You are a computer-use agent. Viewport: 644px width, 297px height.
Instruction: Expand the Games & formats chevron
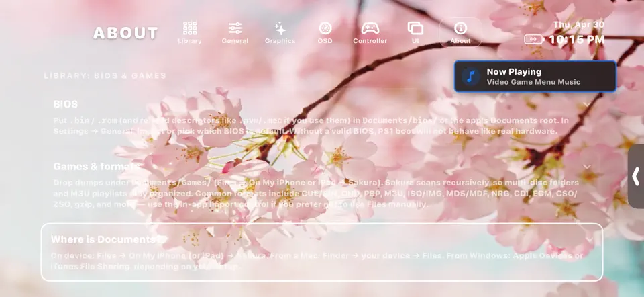point(588,167)
